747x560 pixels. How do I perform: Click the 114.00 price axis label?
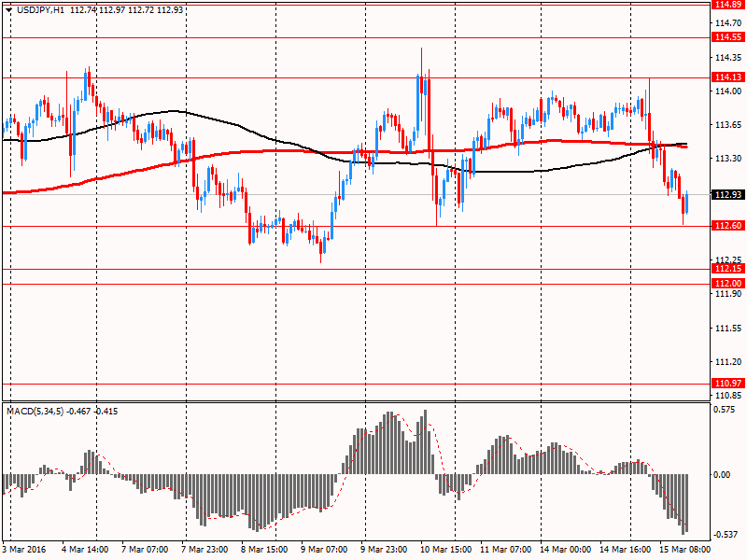pyautogui.click(x=726, y=91)
